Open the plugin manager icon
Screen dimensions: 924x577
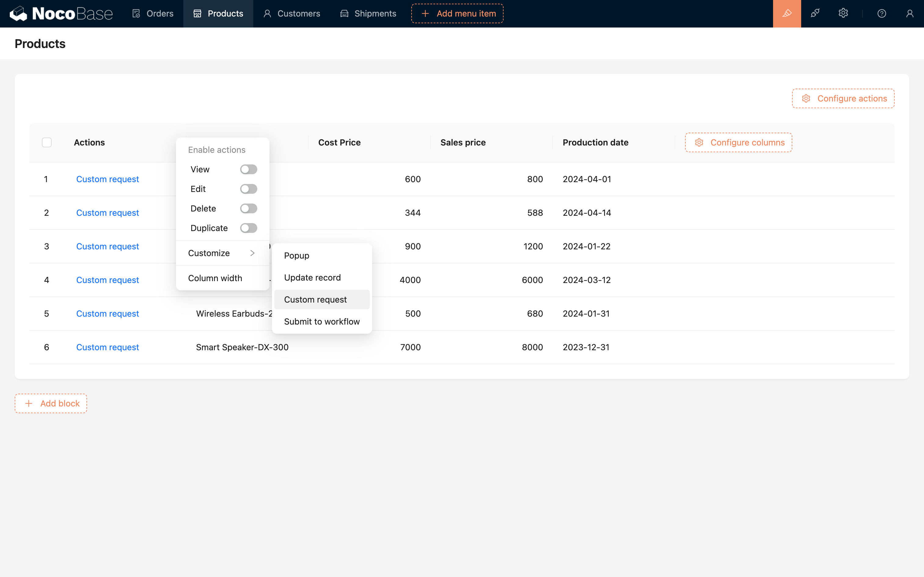[x=815, y=14]
